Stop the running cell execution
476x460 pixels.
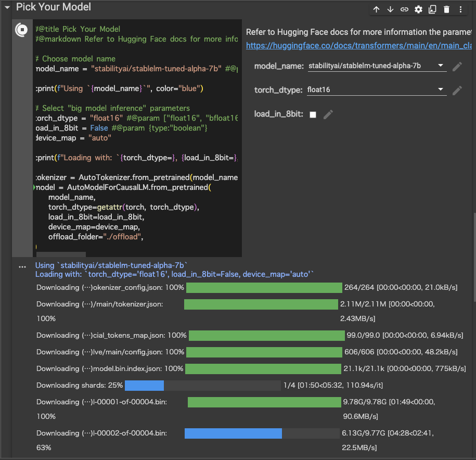[x=21, y=30]
